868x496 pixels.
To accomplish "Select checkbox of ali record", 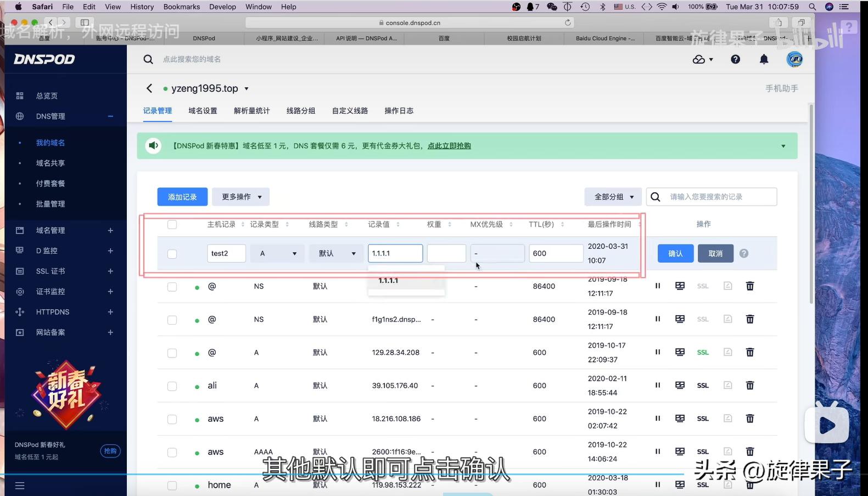I will [x=172, y=386].
